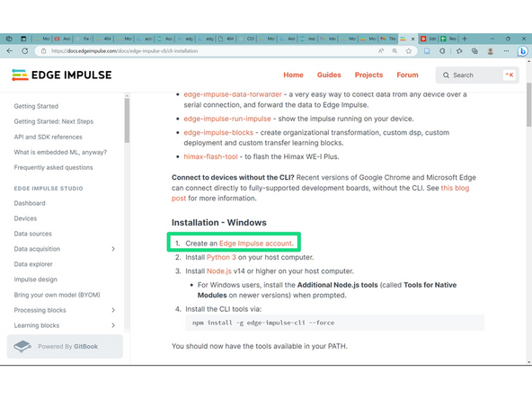Screen dimensions: 532x399
Task: Open Getting Started: Next Steps sidebar item
Action: (x=54, y=121)
